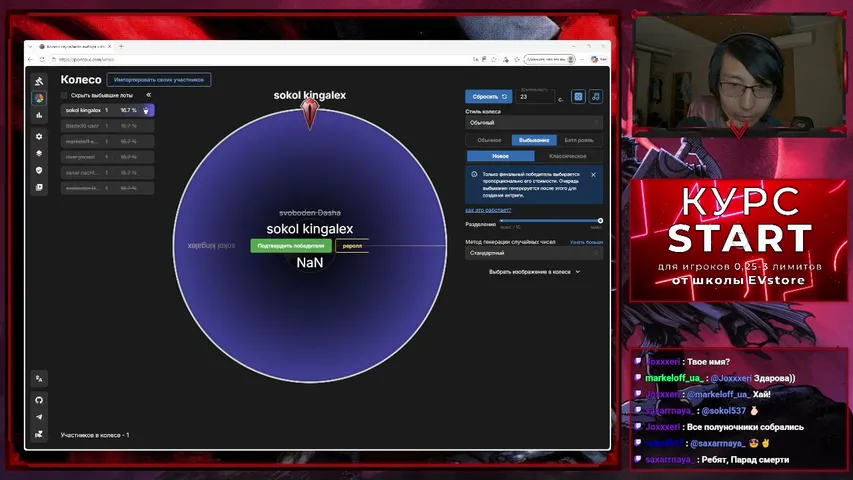Expand 'Выбрать изображение в колесе' section
The width and height of the screenshot is (853, 480).
(x=534, y=272)
